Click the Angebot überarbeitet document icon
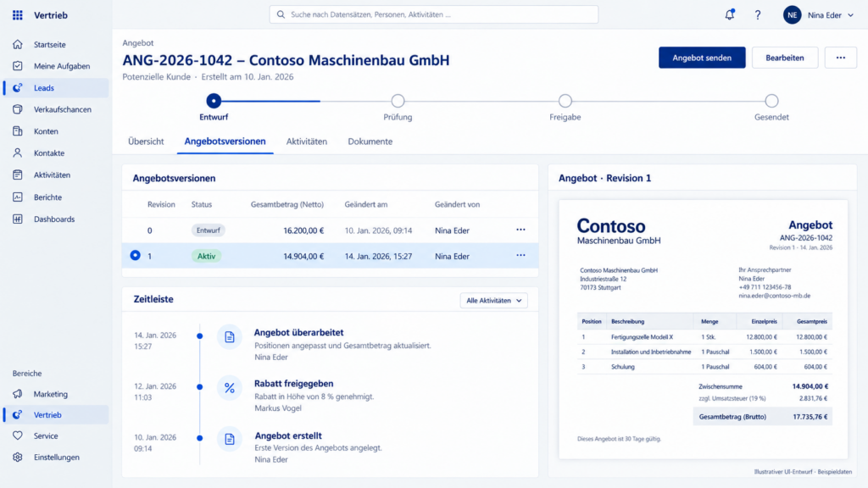 click(229, 337)
